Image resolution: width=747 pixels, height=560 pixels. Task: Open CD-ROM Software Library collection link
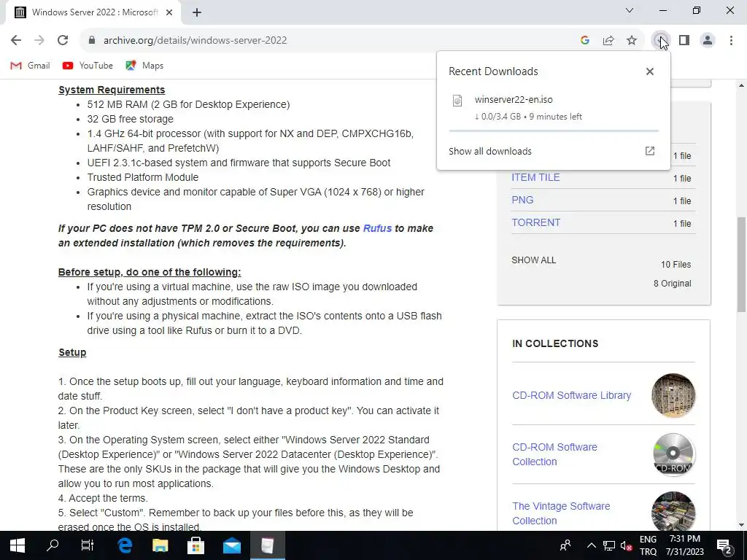pyautogui.click(x=572, y=395)
